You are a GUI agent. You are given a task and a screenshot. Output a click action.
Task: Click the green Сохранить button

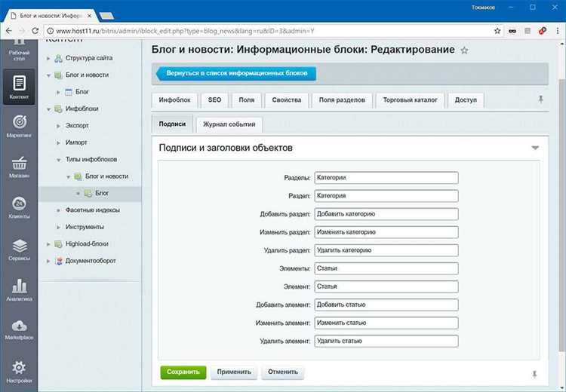tap(183, 372)
